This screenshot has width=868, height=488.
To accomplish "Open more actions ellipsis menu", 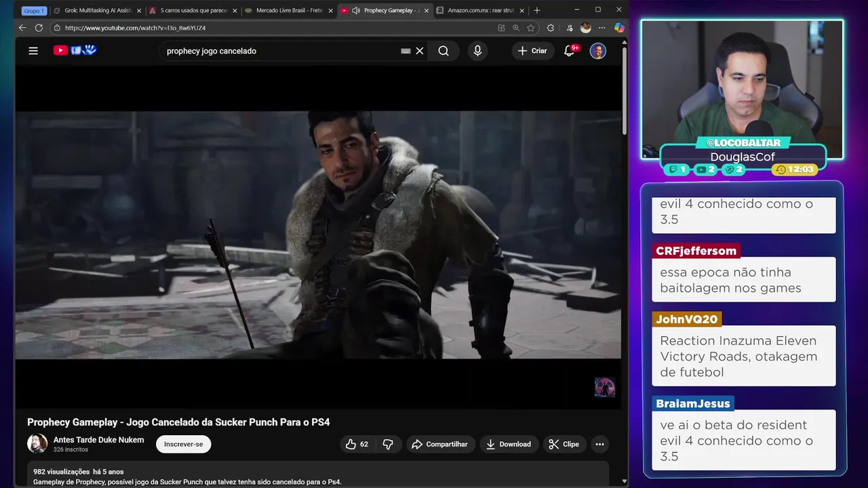I will tap(599, 444).
